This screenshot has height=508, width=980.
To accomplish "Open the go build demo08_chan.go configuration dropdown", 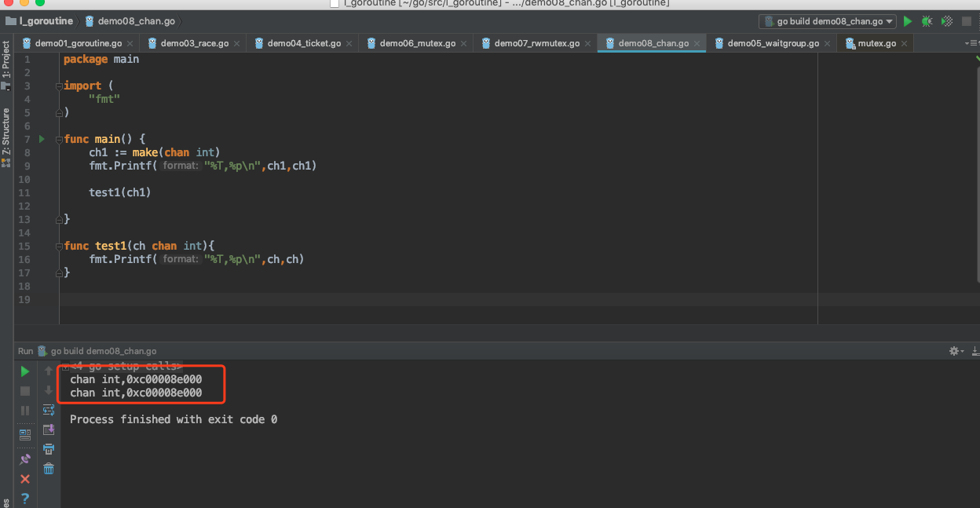I will [x=828, y=22].
